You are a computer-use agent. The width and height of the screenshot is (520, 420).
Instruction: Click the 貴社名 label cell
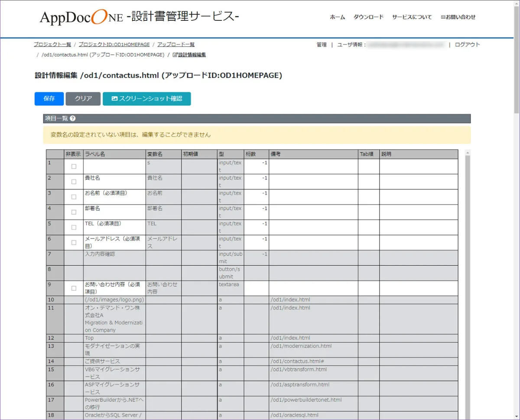click(114, 182)
